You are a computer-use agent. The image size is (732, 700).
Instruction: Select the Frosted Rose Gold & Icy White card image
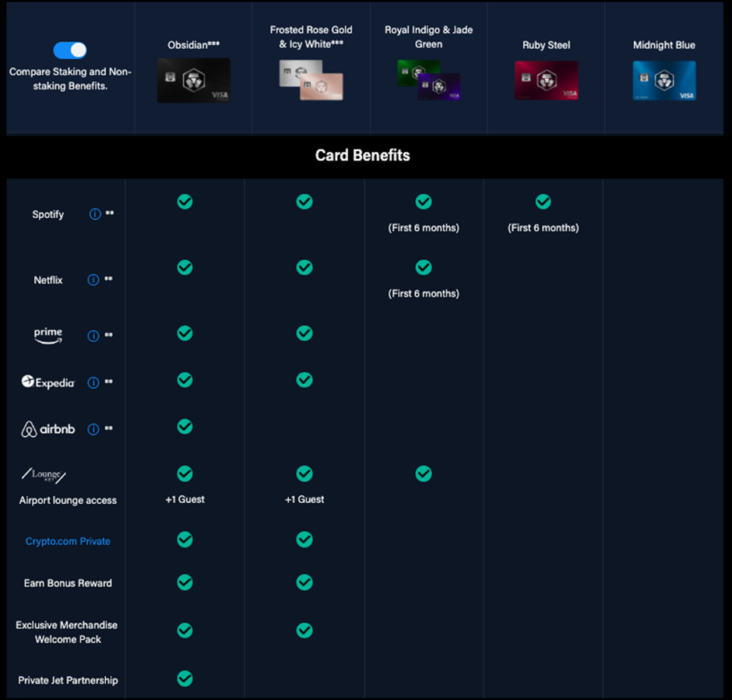[x=311, y=79]
